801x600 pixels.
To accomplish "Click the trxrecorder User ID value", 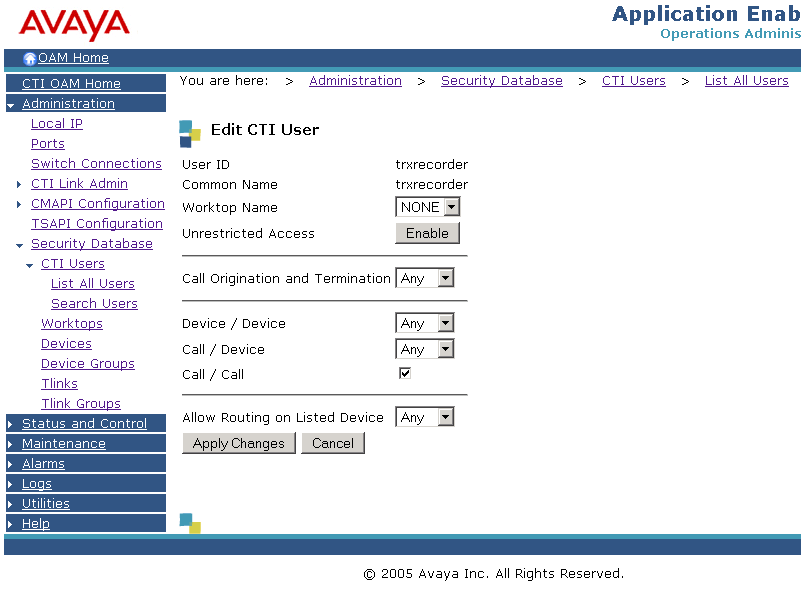I will click(432, 164).
